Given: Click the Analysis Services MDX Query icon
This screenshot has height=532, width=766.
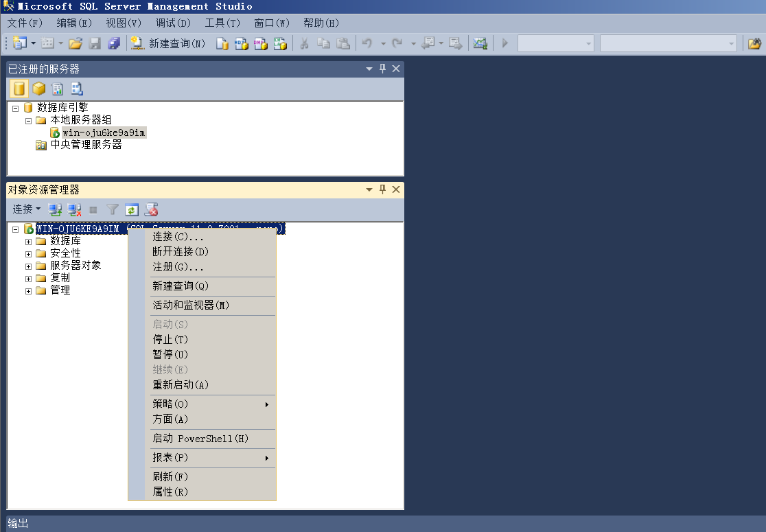Looking at the screenshot, I should point(242,43).
